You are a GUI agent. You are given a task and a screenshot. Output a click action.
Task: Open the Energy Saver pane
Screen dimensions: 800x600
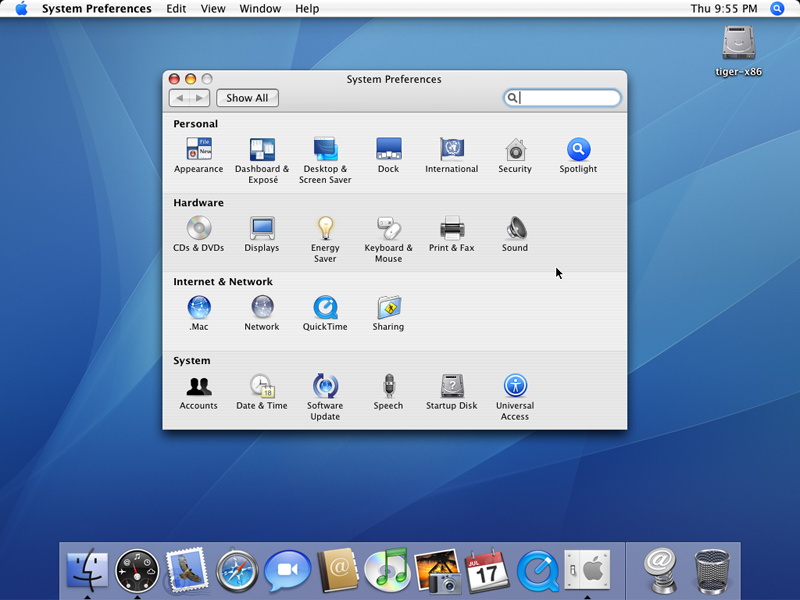[x=325, y=229]
